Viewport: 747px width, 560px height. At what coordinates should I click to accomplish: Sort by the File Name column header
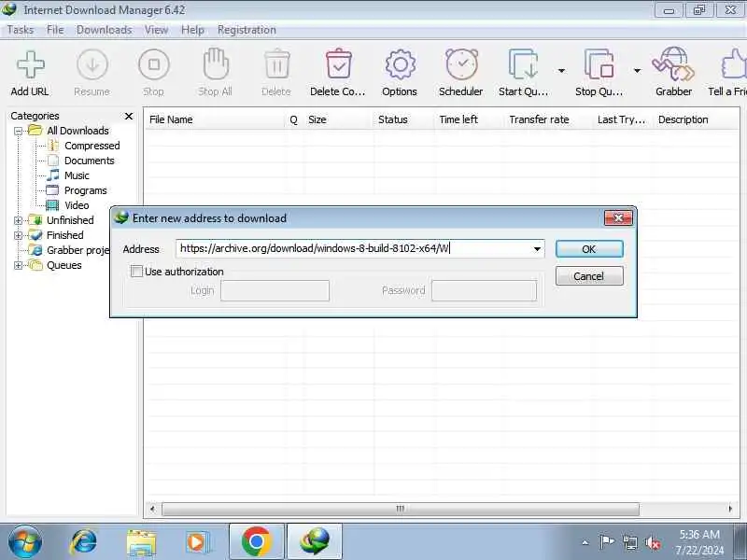pyautogui.click(x=216, y=119)
